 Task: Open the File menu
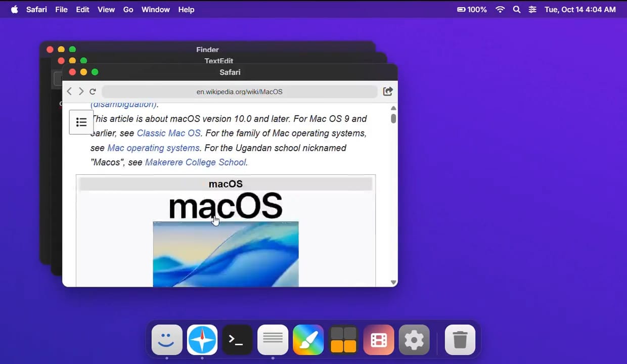(x=61, y=10)
